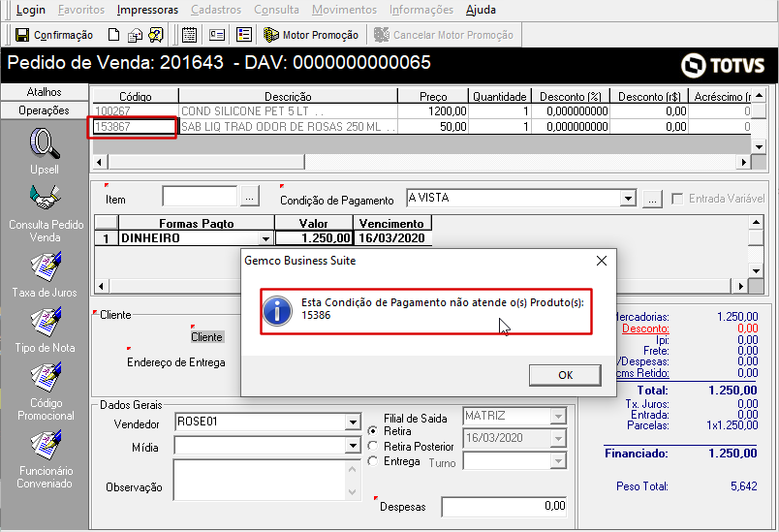Viewport: 779px width, 532px height.
Task: Select the Retira radio button
Action: click(x=373, y=431)
